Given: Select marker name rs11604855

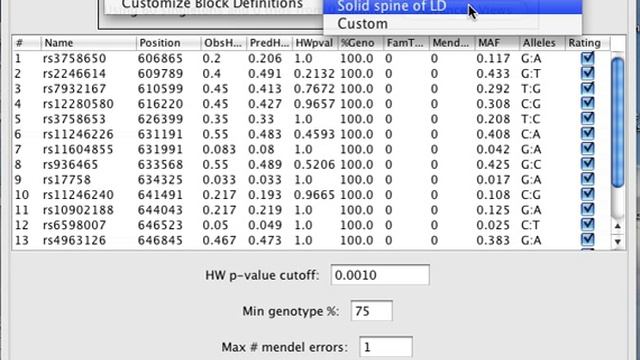Looking at the screenshot, I should tap(78, 149).
